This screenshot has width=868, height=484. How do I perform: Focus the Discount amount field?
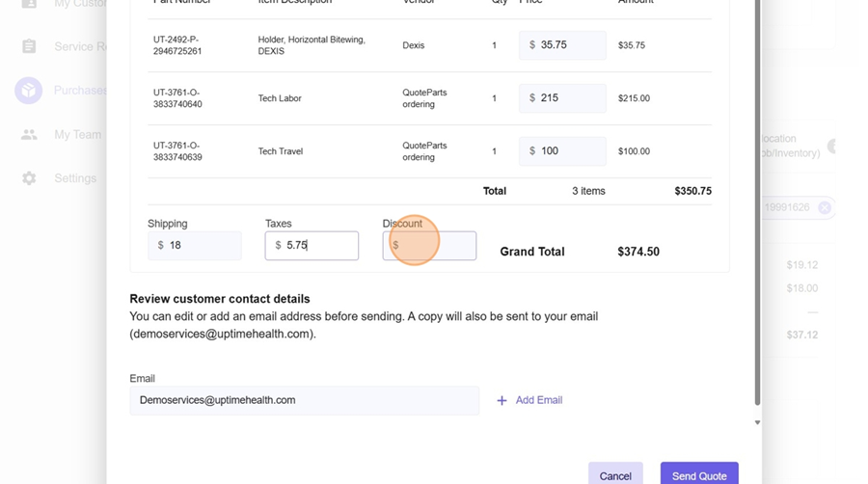tap(436, 246)
